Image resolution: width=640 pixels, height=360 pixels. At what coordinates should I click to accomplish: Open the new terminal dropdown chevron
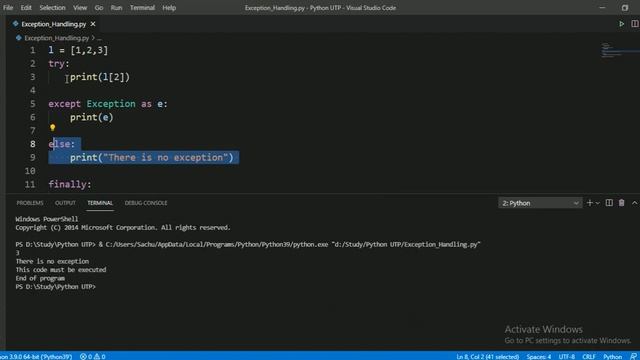tap(598, 203)
